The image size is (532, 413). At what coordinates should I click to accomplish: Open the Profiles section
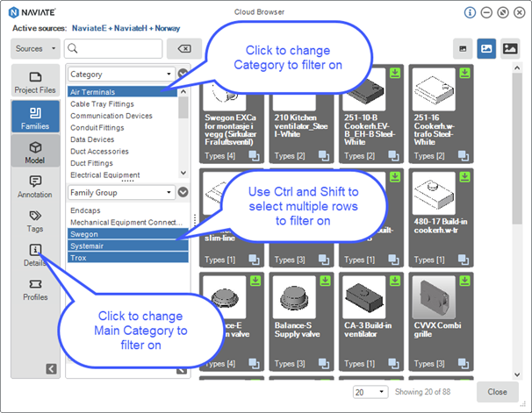coord(35,289)
